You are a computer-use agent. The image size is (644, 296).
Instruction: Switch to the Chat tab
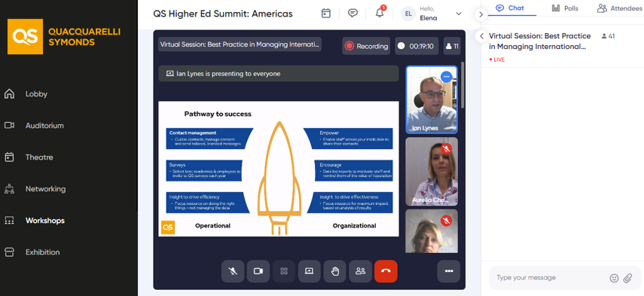(x=510, y=8)
